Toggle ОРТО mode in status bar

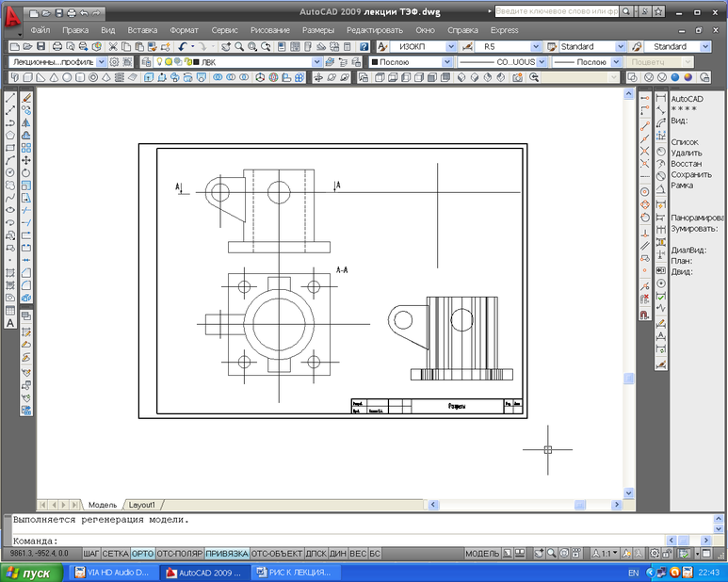coord(143,554)
